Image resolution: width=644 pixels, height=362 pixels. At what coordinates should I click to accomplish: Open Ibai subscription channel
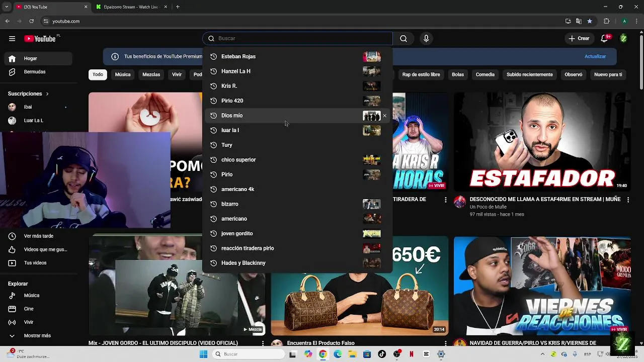point(38,107)
